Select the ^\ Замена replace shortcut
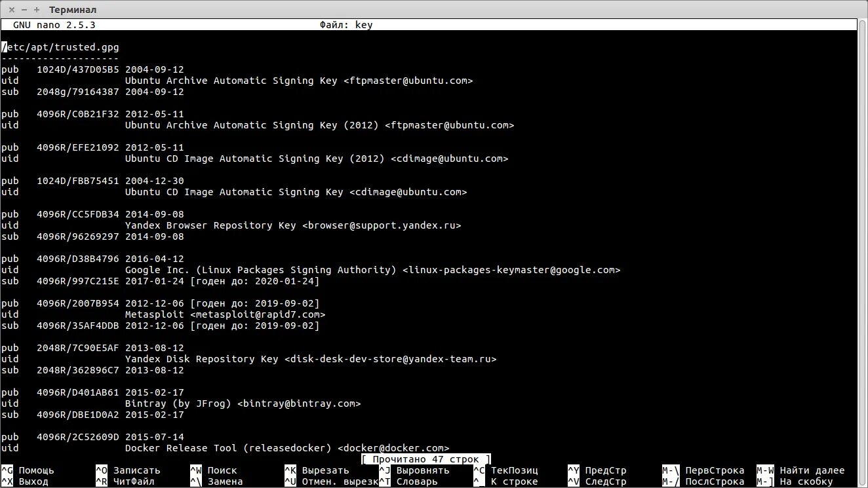Screen dimensions: 868x488 [216, 481]
